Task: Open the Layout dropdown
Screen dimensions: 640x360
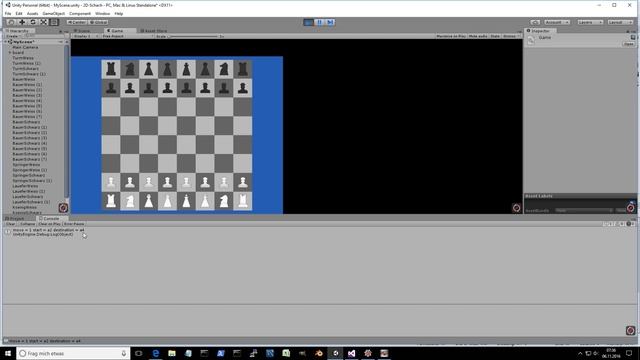Action: point(620,22)
